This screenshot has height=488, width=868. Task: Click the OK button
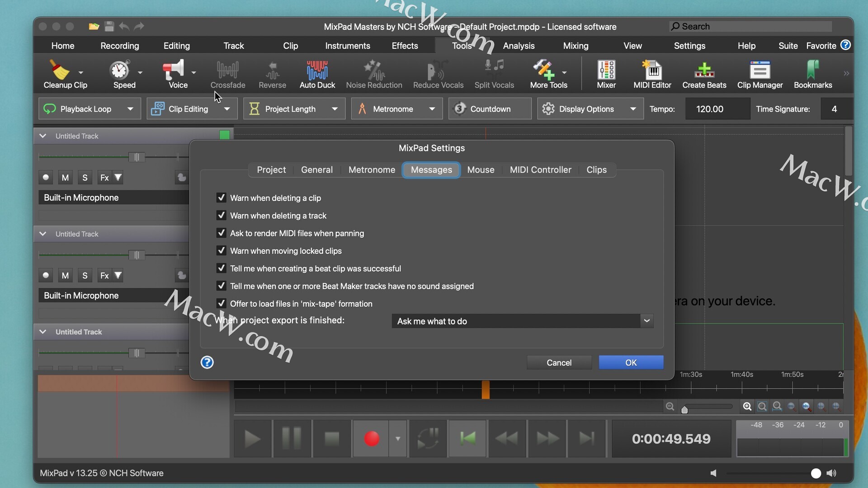(631, 362)
